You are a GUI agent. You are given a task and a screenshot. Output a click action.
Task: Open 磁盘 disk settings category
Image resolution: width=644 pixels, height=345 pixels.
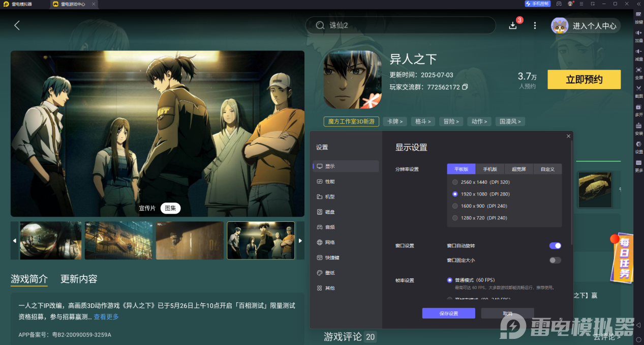click(346, 212)
